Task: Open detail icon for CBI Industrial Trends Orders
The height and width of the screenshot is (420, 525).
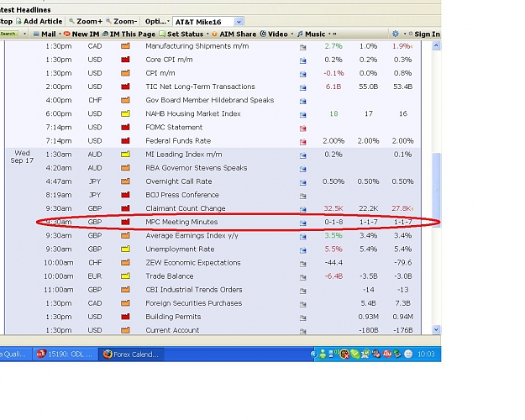Action: coord(302,291)
